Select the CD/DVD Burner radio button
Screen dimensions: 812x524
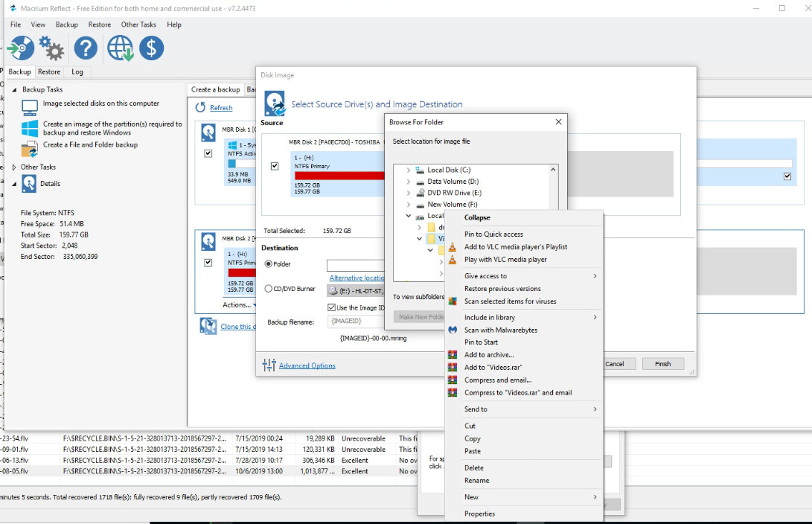[x=268, y=288]
